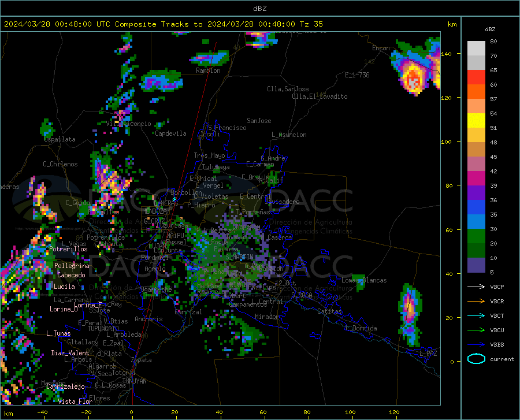Click the Ramblon label on the map
This screenshot has height=420, width=520.
pyautogui.click(x=208, y=70)
